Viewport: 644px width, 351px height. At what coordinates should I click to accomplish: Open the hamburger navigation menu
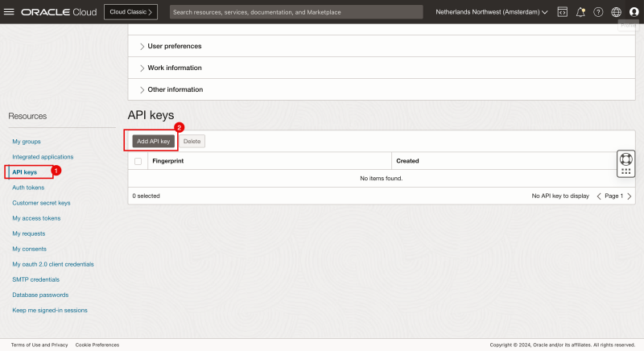[x=10, y=12]
